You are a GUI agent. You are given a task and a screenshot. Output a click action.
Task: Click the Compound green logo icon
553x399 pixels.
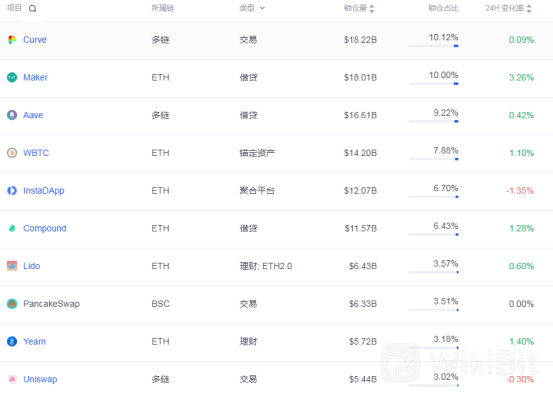[x=12, y=228]
